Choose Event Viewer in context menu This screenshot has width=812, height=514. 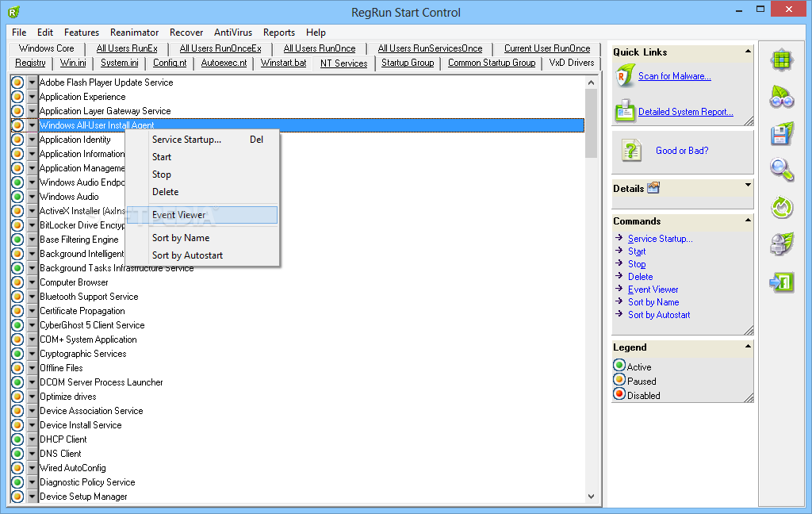[202, 215]
